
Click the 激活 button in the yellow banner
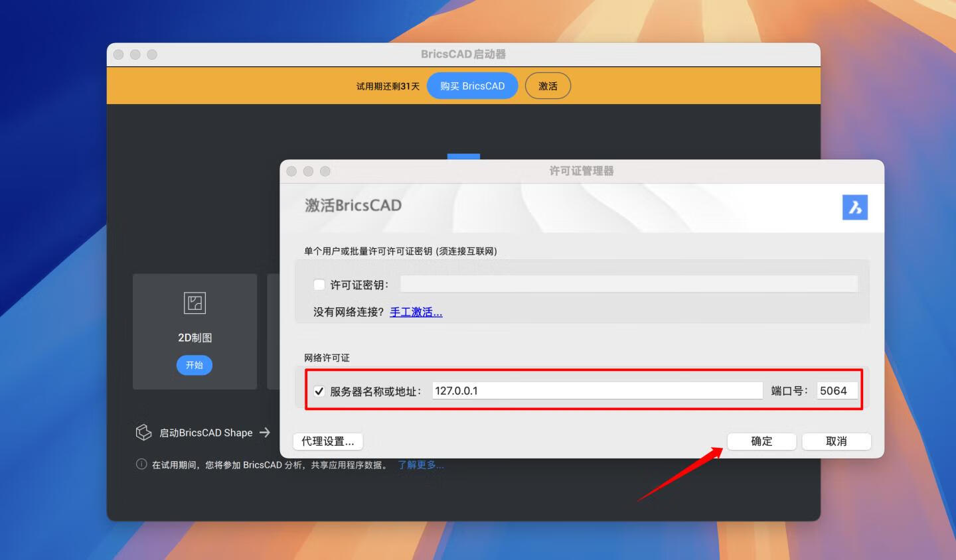pyautogui.click(x=548, y=86)
